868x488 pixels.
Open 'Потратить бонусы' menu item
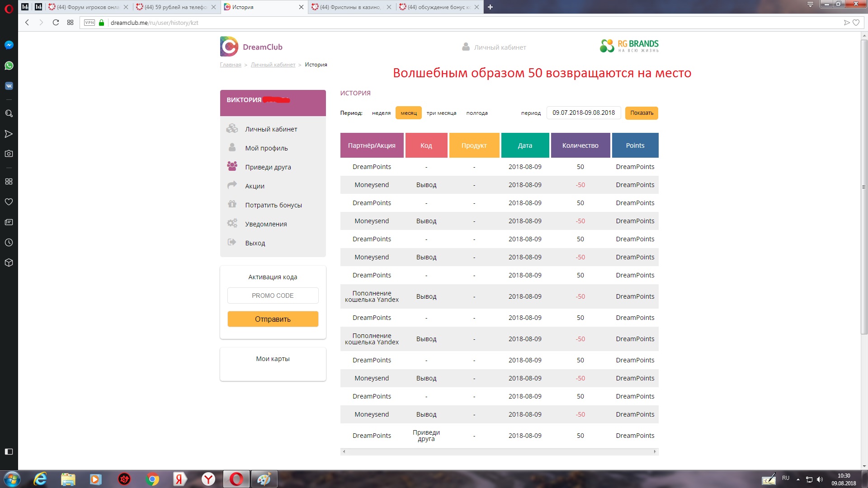[x=273, y=205]
